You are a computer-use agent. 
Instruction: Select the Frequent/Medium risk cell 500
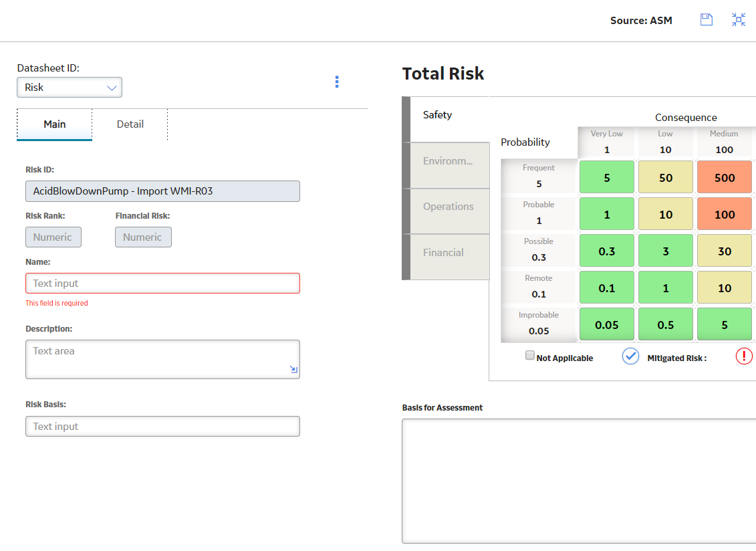[724, 177]
